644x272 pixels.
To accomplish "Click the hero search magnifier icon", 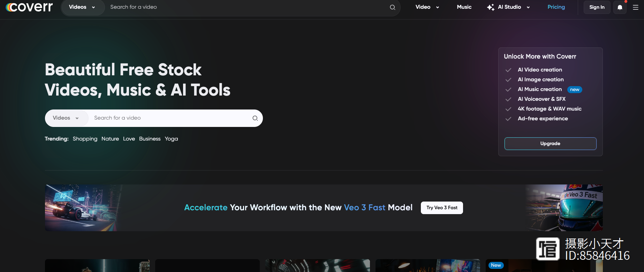I will tap(255, 118).
